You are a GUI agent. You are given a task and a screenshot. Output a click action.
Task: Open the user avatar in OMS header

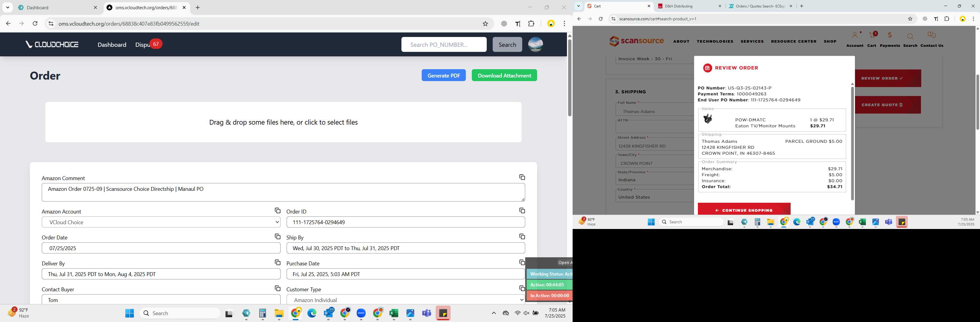tap(535, 44)
